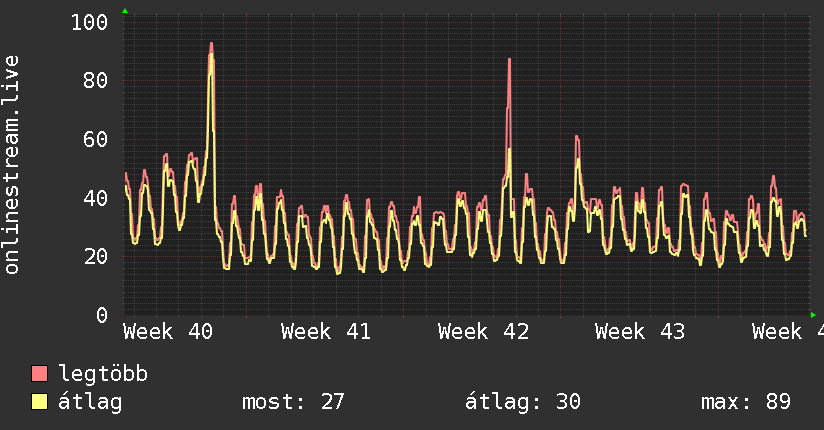The width and height of the screenshot is (824, 430).
Task: Click the 100 y-axis tick label
Action: (89, 23)
